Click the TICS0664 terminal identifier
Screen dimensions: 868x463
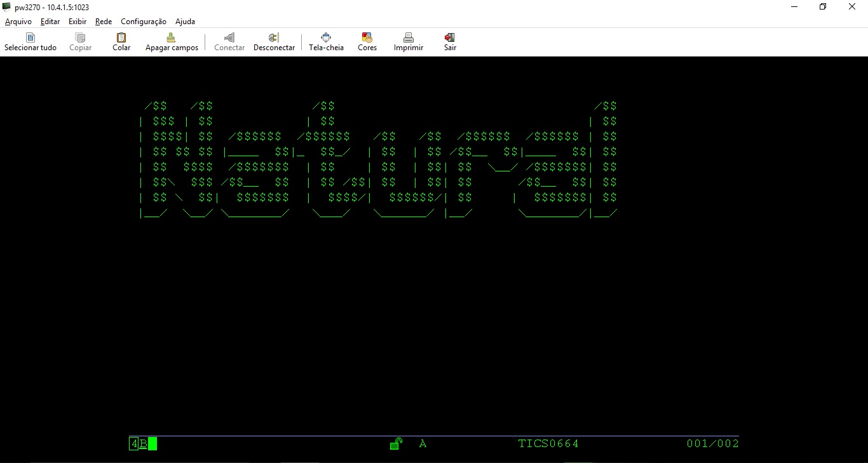tap(548, 443)
